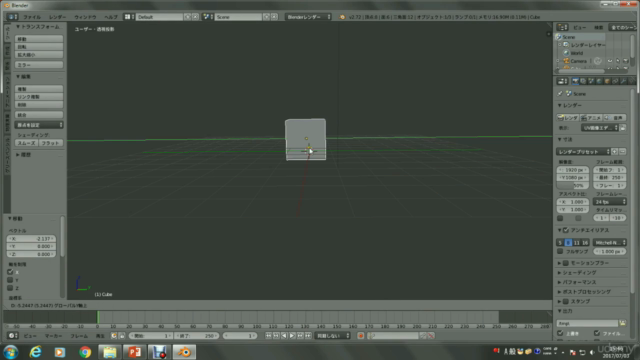Open the Blenderレンダー engine dropdown
640x360 pixels.
click(x=308, y=17)
